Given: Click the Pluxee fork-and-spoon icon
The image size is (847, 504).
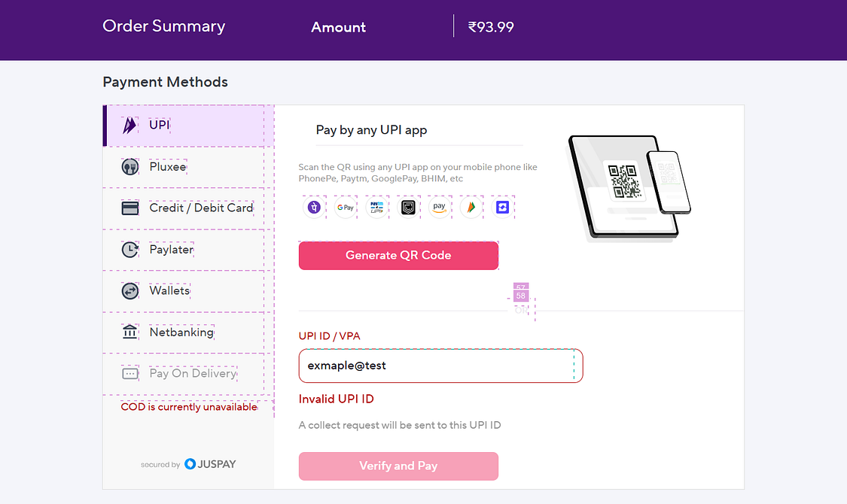Looking at the screenshot, I should pos(130,167).
